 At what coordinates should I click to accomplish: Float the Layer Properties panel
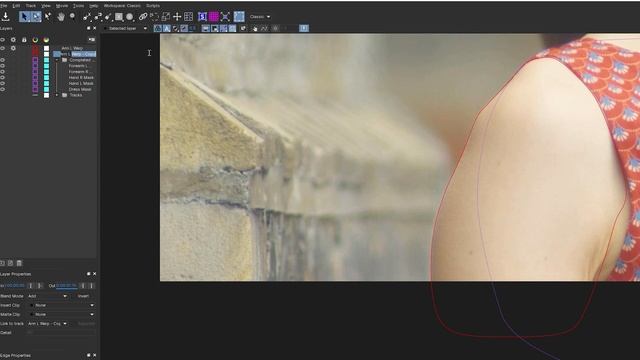click(89, 274)
